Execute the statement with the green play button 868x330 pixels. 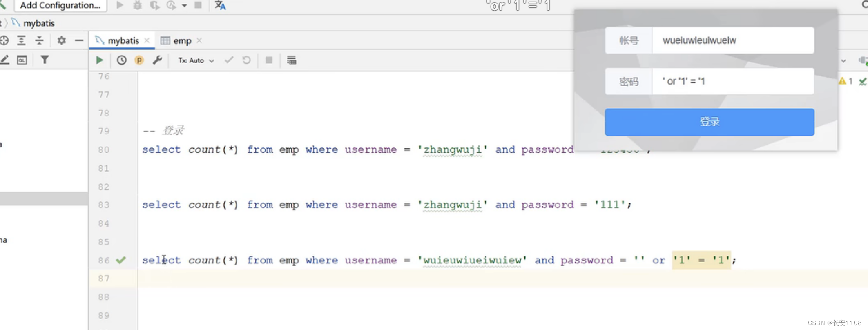99,60
